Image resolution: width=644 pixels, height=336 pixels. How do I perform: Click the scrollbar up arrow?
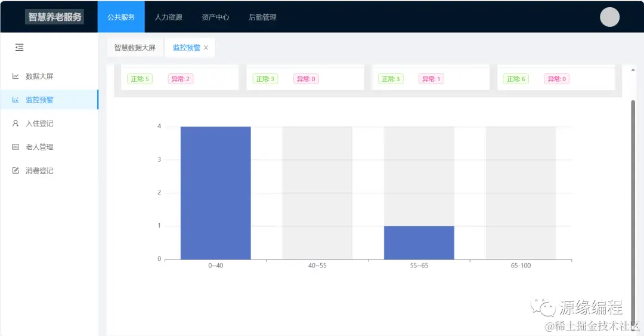tap(633, 70)
